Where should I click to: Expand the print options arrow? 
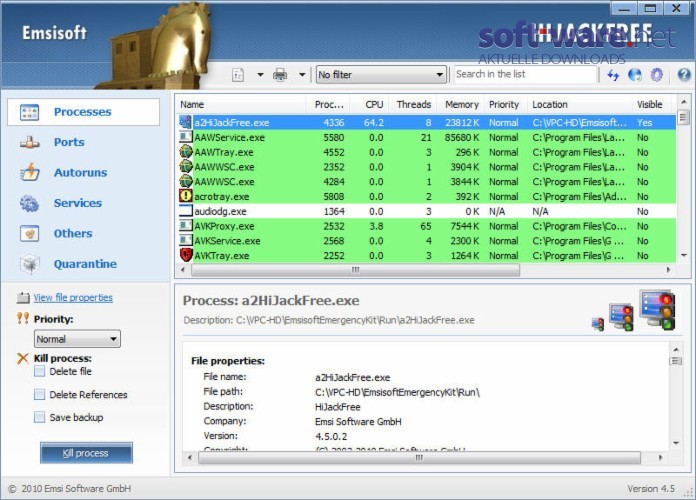pos(302,75)
